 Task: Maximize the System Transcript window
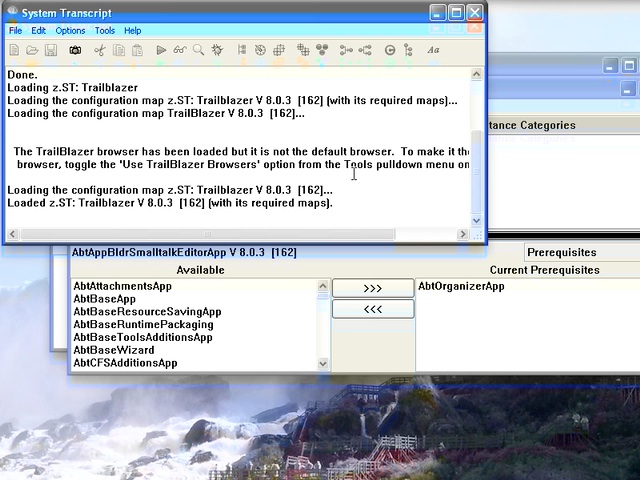(456, 13)
